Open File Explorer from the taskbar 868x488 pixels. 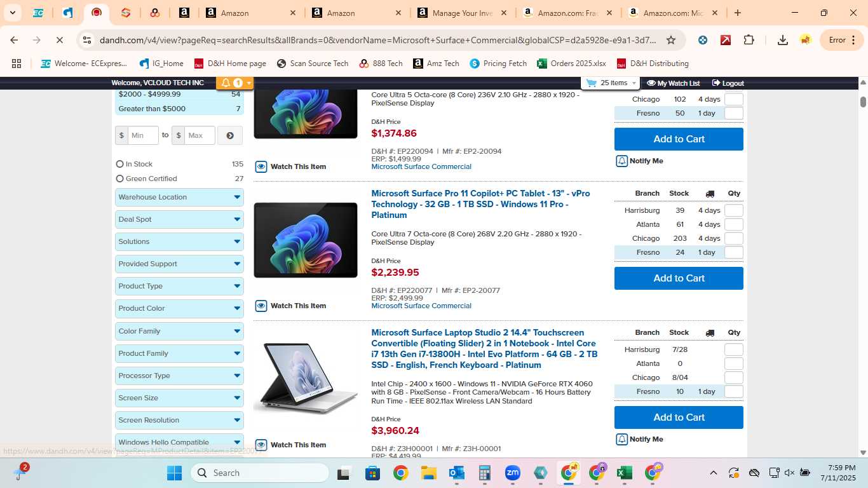(x=428, y=473)
